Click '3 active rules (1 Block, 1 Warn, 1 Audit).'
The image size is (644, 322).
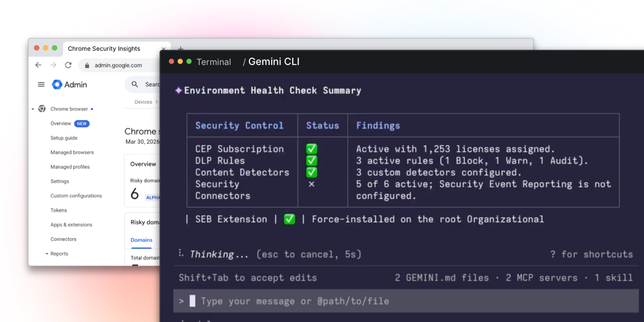[472, 160]
